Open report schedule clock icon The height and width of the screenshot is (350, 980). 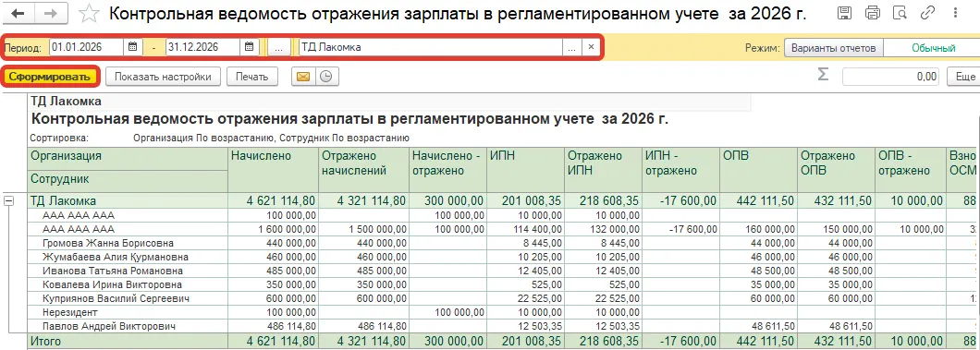pyautogui.click(x=326, y=77)
